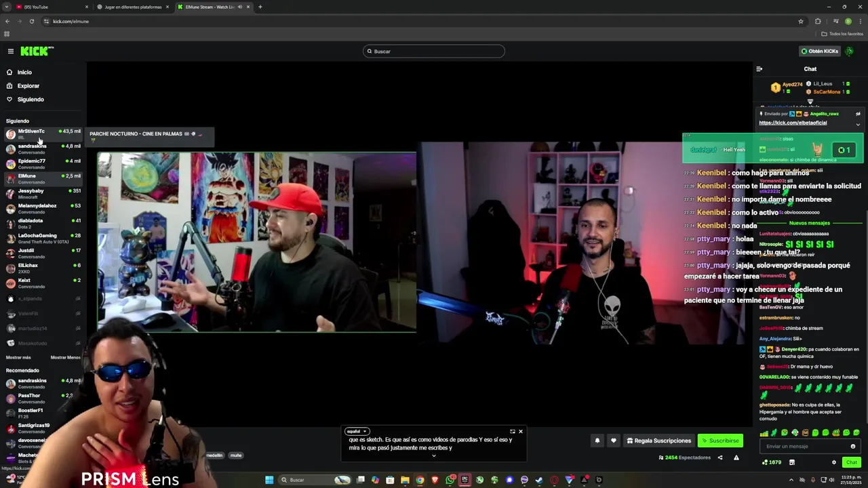Open Epidemic77 channel in followed list
868x488 pixels.
(42, 163)
